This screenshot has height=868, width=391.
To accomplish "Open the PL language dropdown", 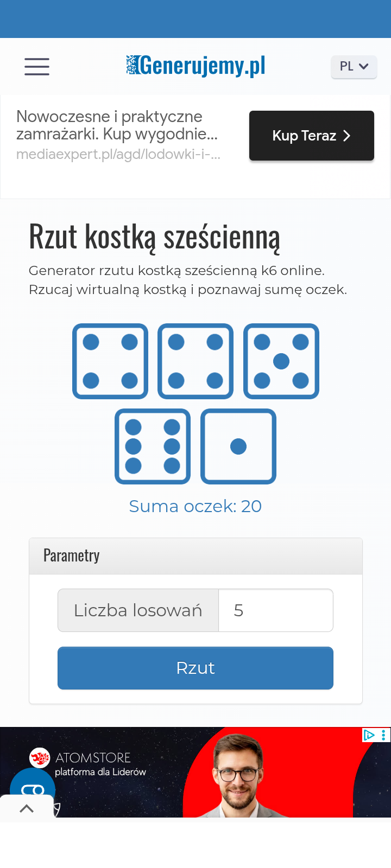I will pyautogui.click(x=354, y=67).
